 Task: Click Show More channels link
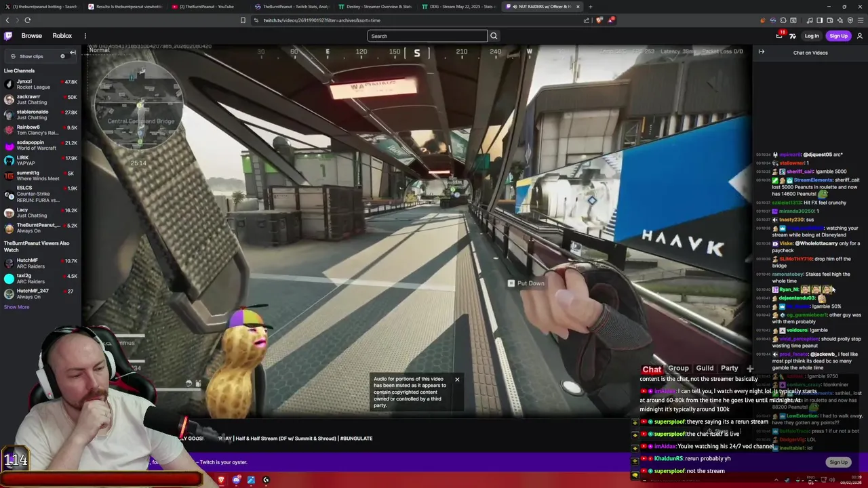16,307
